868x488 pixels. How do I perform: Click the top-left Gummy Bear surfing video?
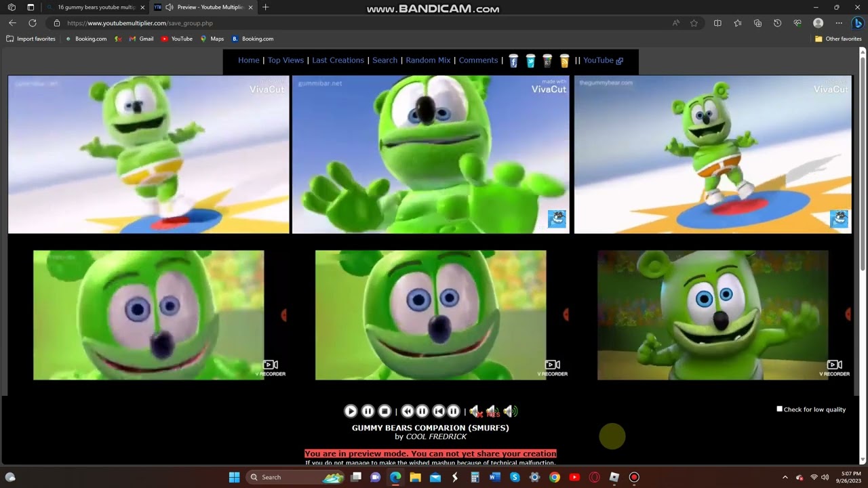[x=149, y=155]
